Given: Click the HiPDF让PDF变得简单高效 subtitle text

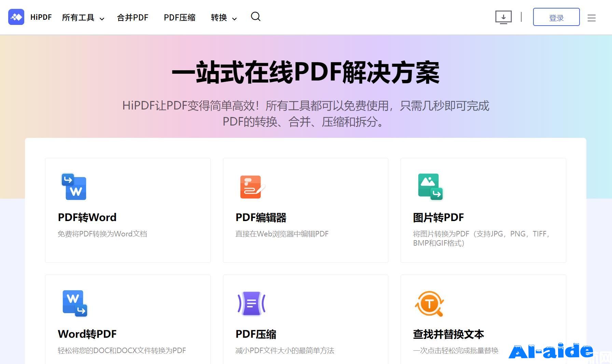Looking at the screenshot, I should (306, 114).
